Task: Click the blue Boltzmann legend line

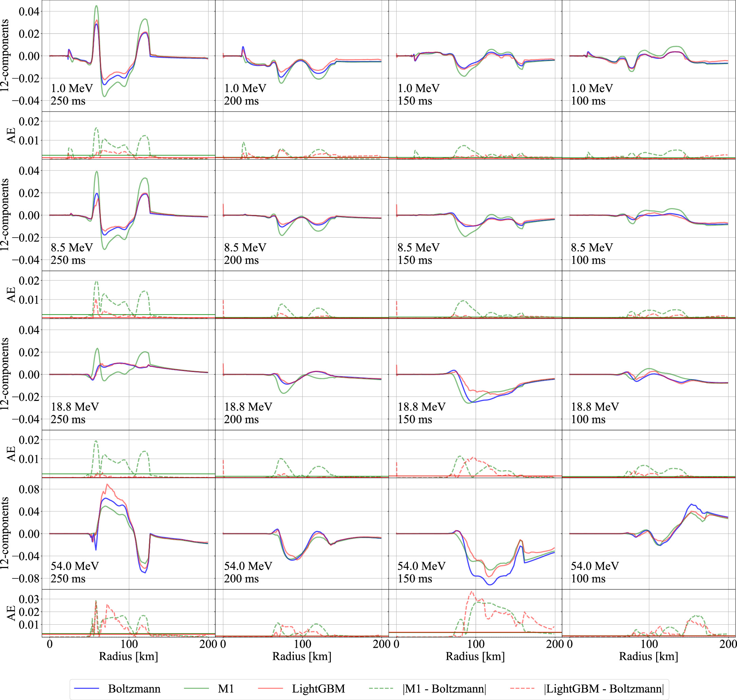Action: 87,688
